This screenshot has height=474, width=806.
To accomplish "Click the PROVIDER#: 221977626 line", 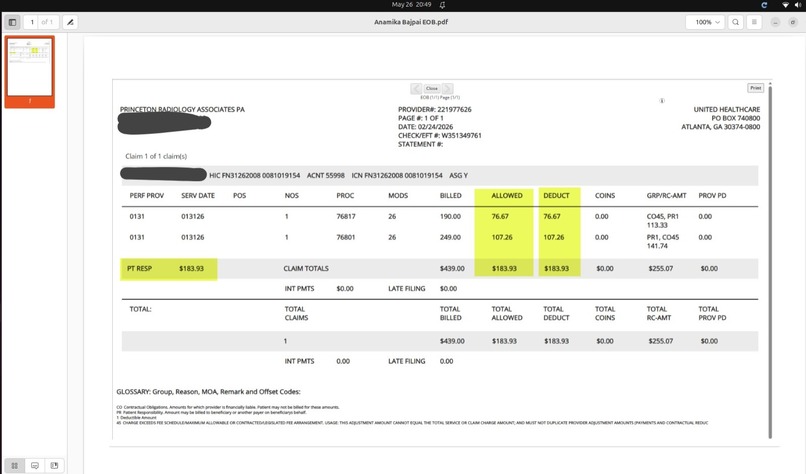I will click(434, 110).
